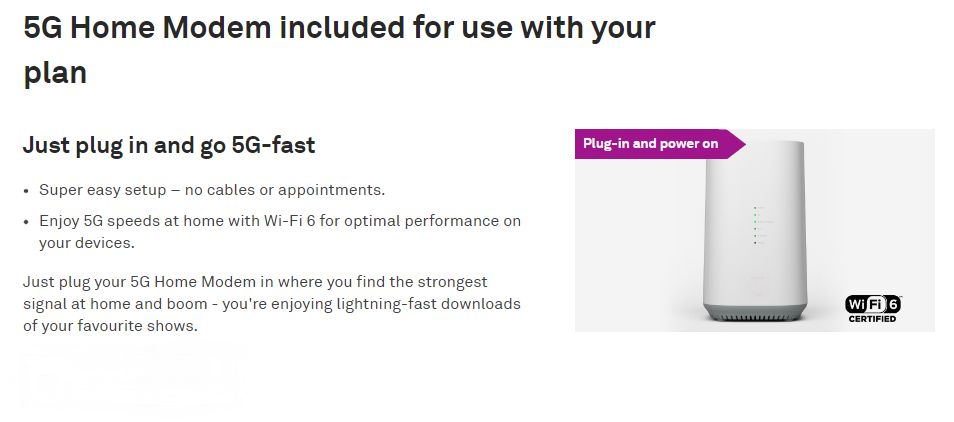Image resolution: width=954 pixels, height=422 pixels.
Task: Select the 'Plug-in and power on' banner label
Action: click(x=650, y=144)
